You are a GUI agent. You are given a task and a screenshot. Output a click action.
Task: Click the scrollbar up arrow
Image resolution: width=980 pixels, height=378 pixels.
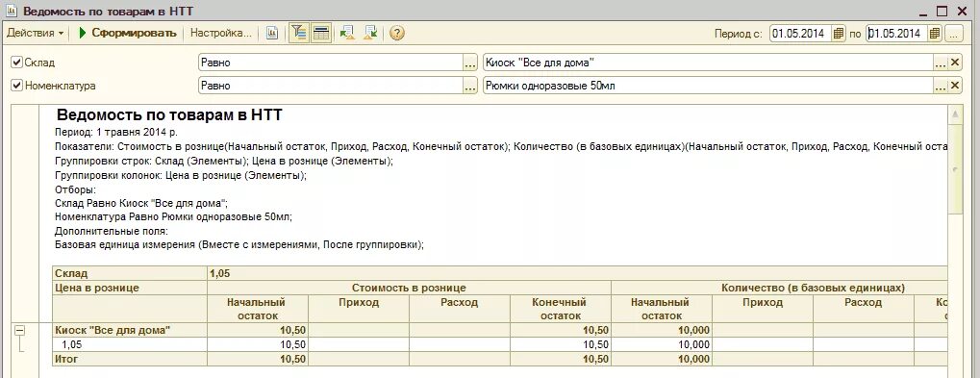click(955, 115)
